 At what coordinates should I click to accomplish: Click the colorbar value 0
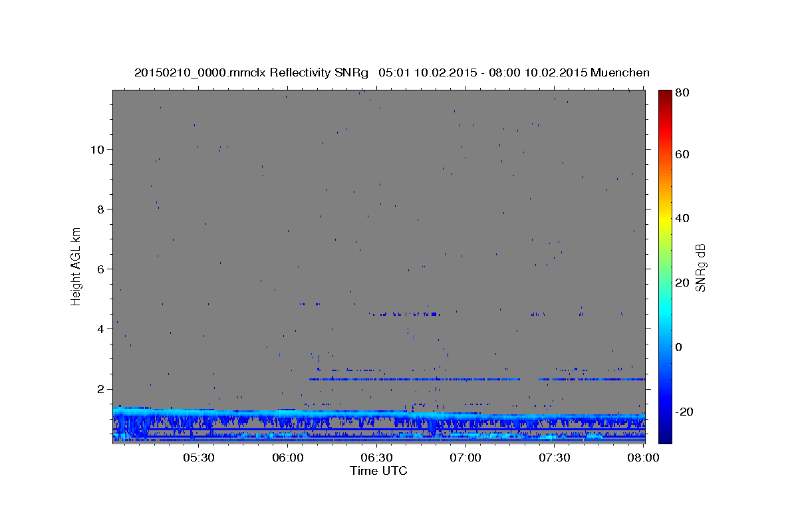tap(679, 347)
